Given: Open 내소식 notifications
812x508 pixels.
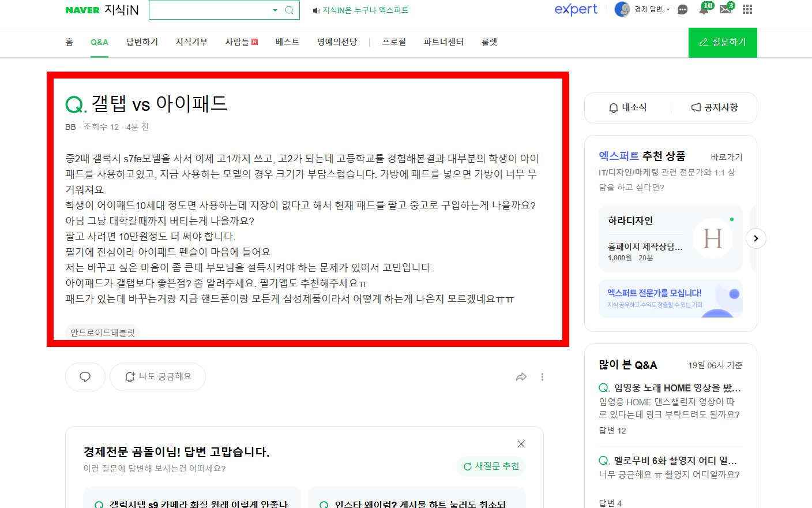Looking at the screenshot, I should tap(628, 107).
